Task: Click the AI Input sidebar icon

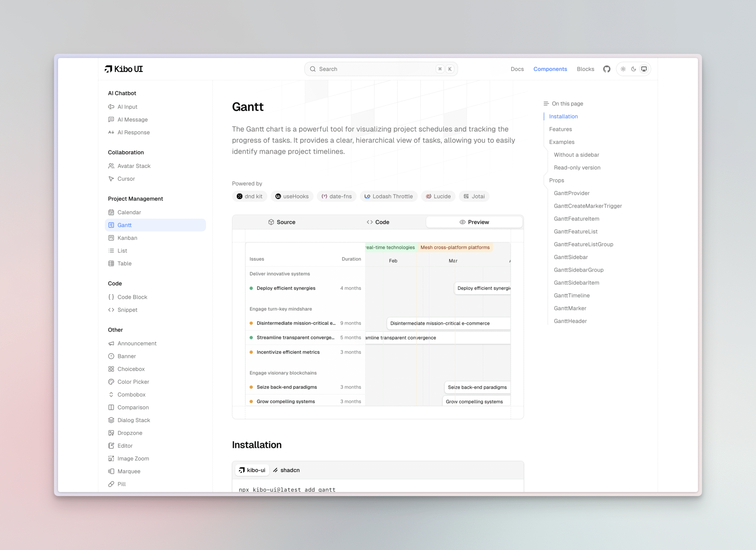Action: [111, 107]
